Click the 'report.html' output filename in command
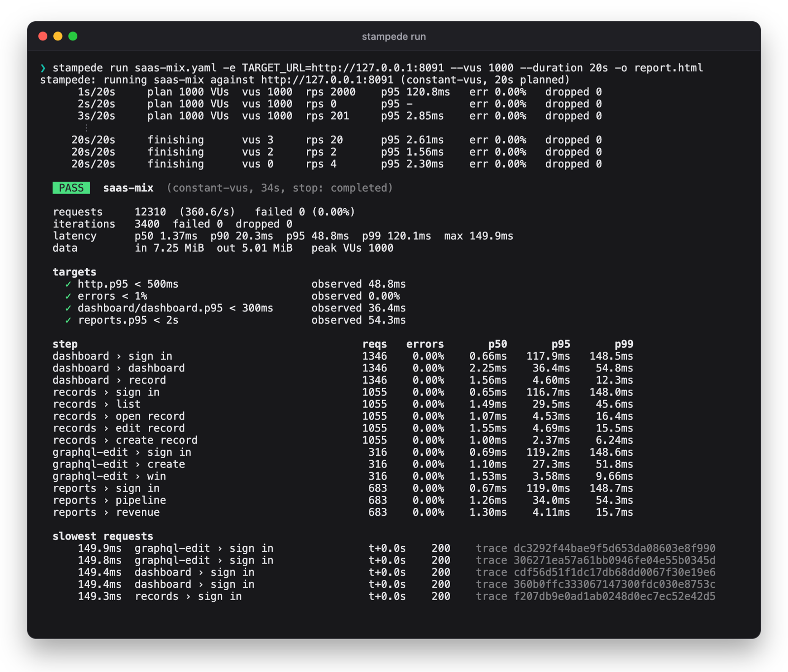 click(668, 67)
